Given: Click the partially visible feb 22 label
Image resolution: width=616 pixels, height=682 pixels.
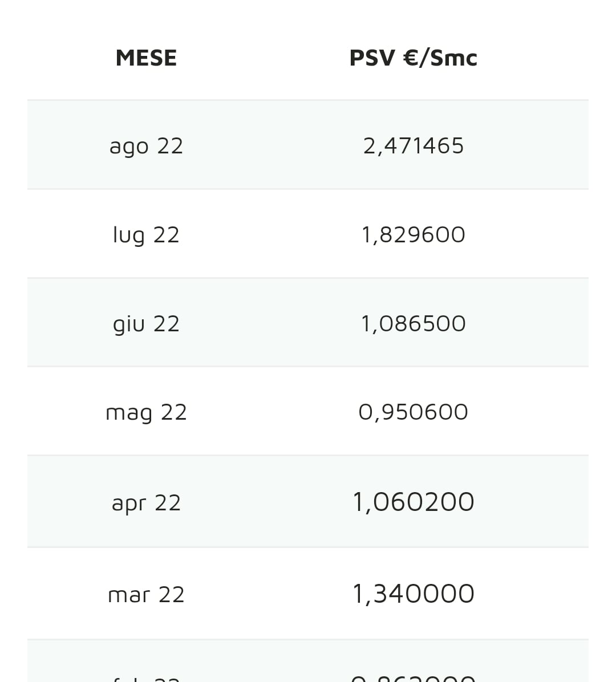Looking at the screenshot, I should [x=146, y=678].
